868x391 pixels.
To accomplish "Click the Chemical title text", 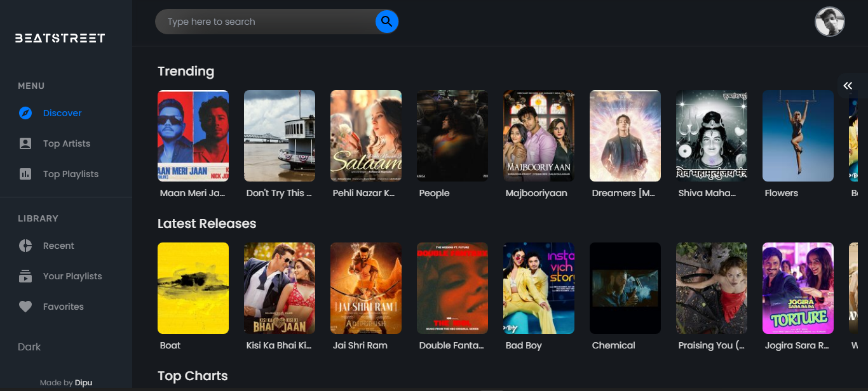I will click(x=614, y=345).
